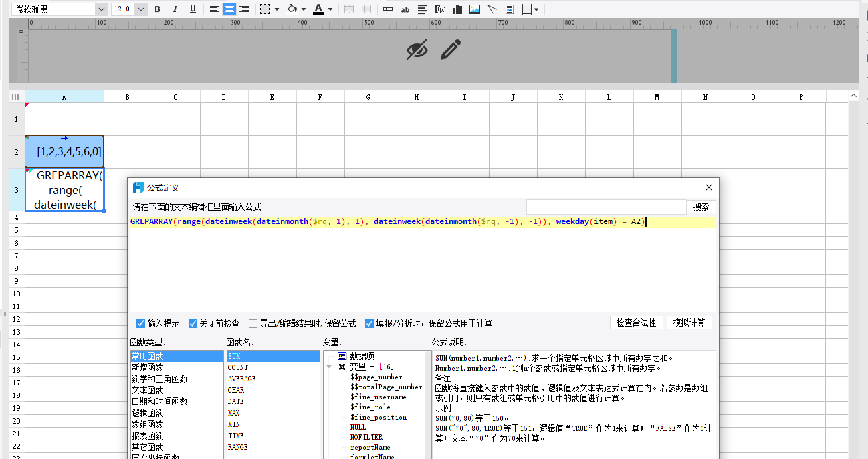868x459 pixels.
Task: Open the floating element dropdown arrow
Action: click(537, 9)
